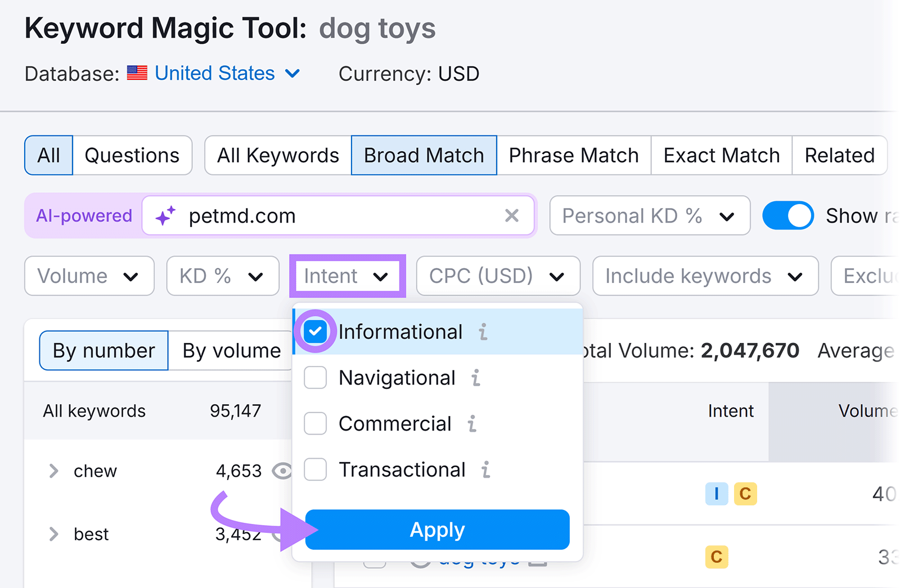The width and height of the screenshot is (900, 588).
Task: Open the CPC (USD) filter dropdown
Action: pyautogui.click(x=497, y=276)
